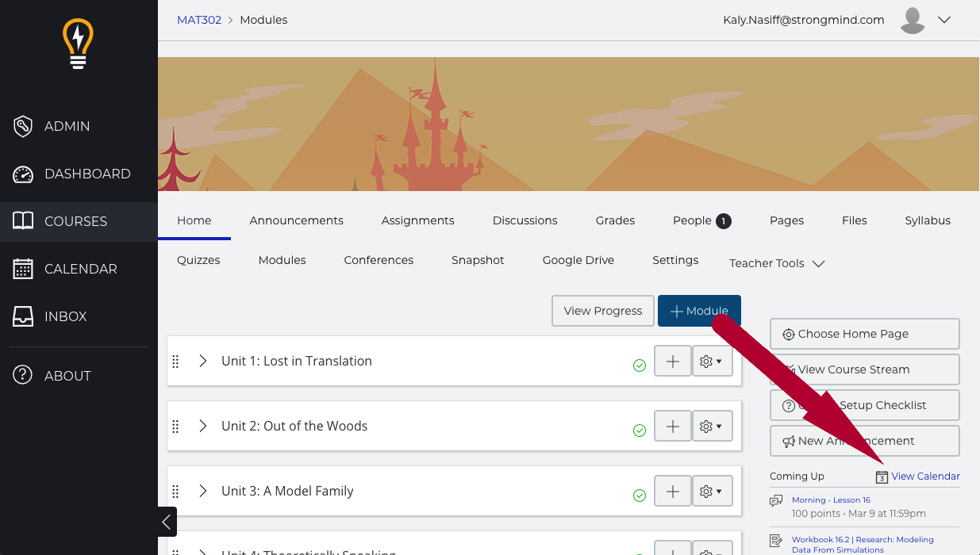The image size is (980, 555).
Task: Expand Unit 1: Lost in Translation
Action: click(203, 361)
